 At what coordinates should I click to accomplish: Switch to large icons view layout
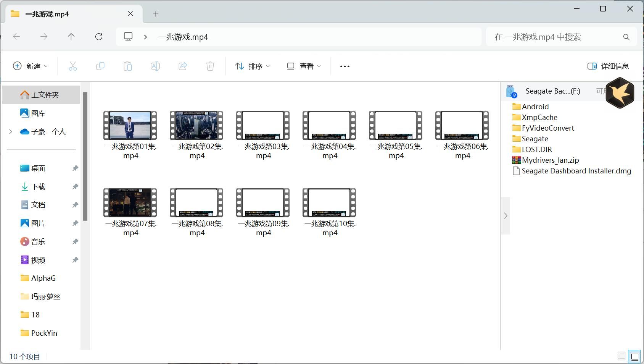coord(635,357)
